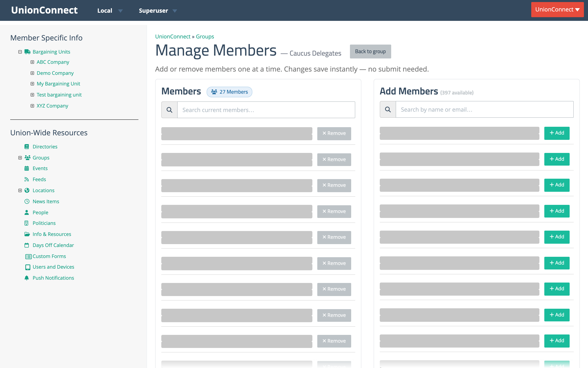Click the News Items clock icon

[x=27, y=202]
